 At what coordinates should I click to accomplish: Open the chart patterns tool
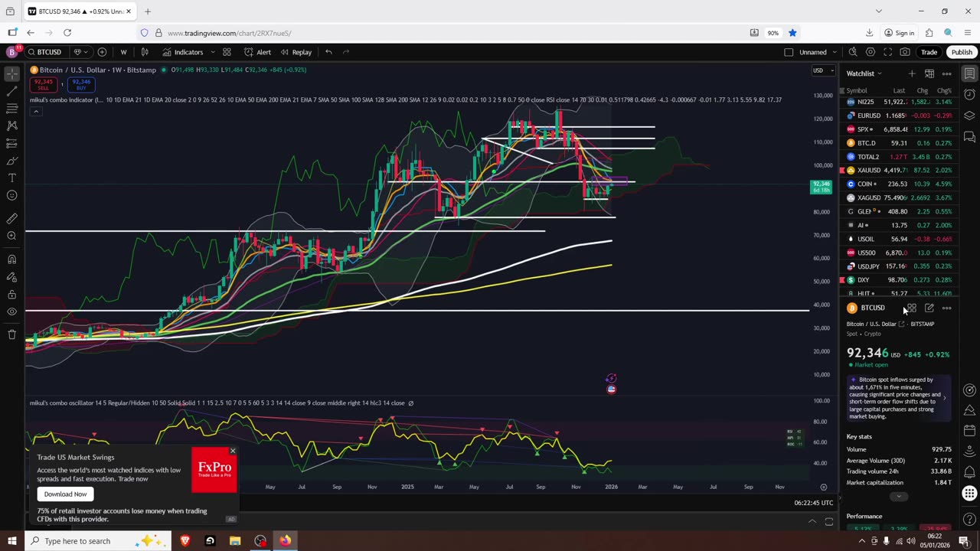click(x=11, y=126)
